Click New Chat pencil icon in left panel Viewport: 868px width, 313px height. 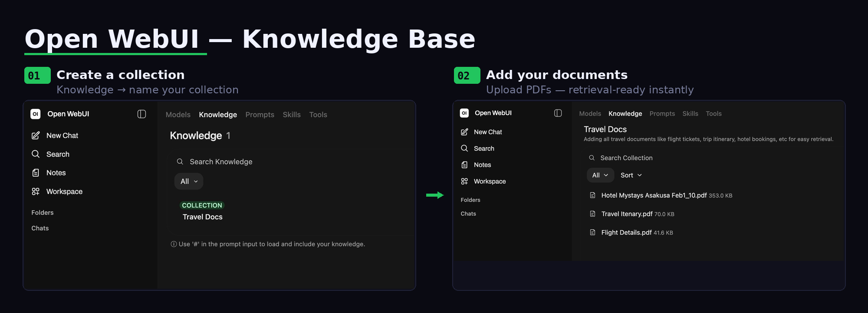pyautogui.click(x=36, y=135)
